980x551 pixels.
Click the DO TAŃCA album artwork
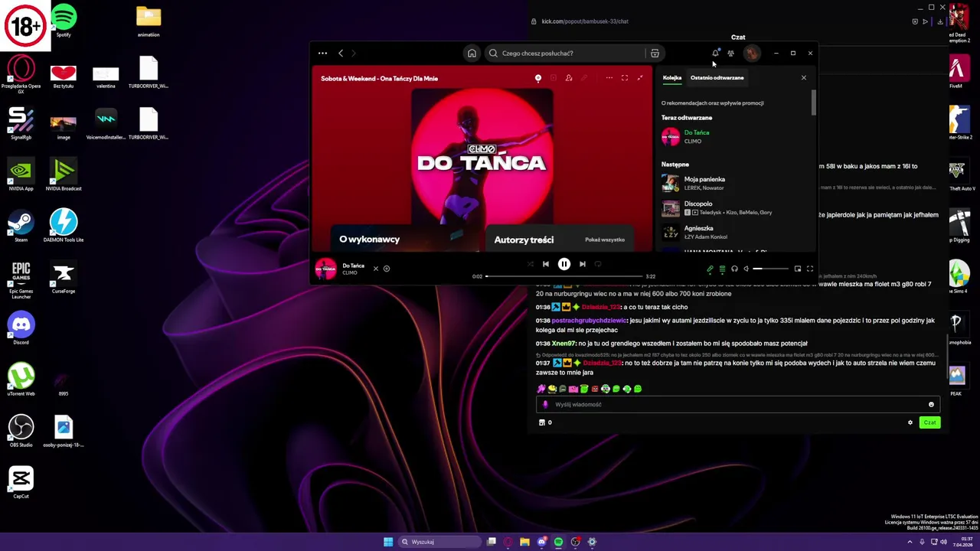point(482,157)
